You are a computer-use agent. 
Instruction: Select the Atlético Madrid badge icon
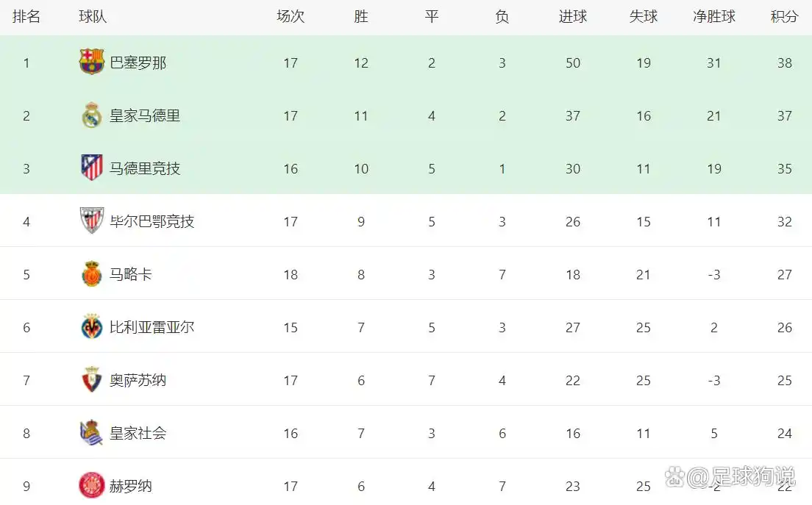(x=92, y=168)
